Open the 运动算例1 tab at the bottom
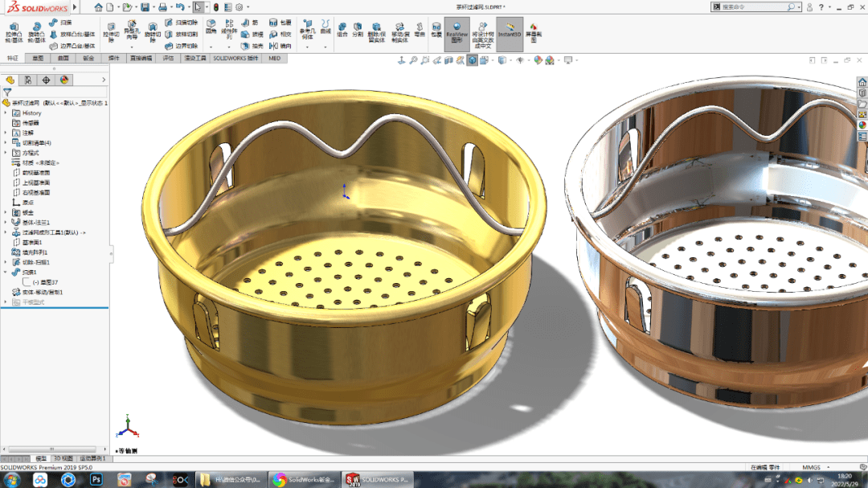The image size is (868, 488). pyautogui.click(x=93, y=457)
